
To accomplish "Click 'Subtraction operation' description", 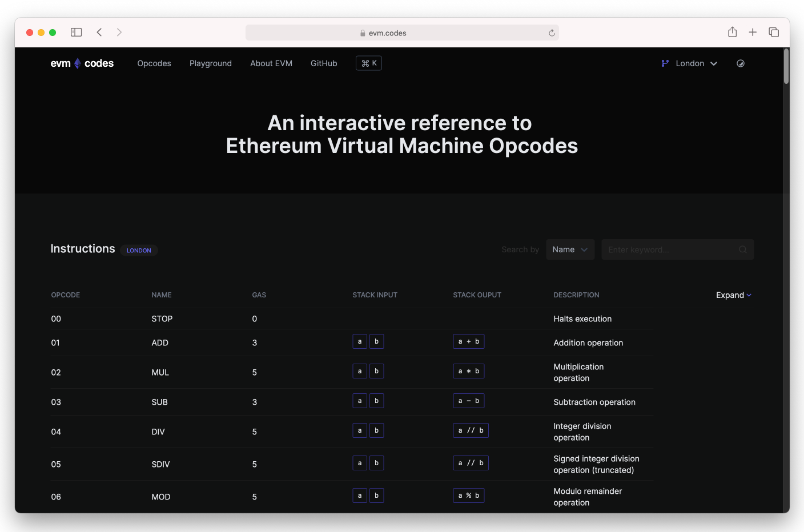I will pos(594,402).
